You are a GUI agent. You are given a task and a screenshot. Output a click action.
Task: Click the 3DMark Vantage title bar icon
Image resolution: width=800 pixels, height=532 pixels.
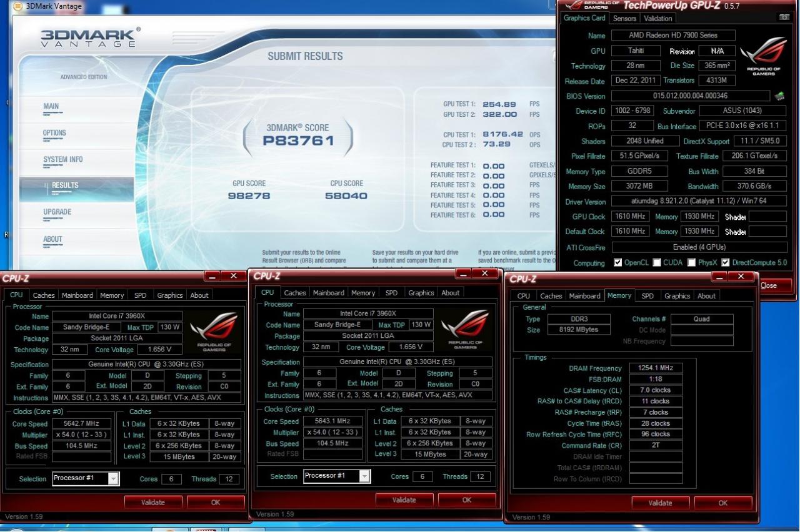[17, 6]
